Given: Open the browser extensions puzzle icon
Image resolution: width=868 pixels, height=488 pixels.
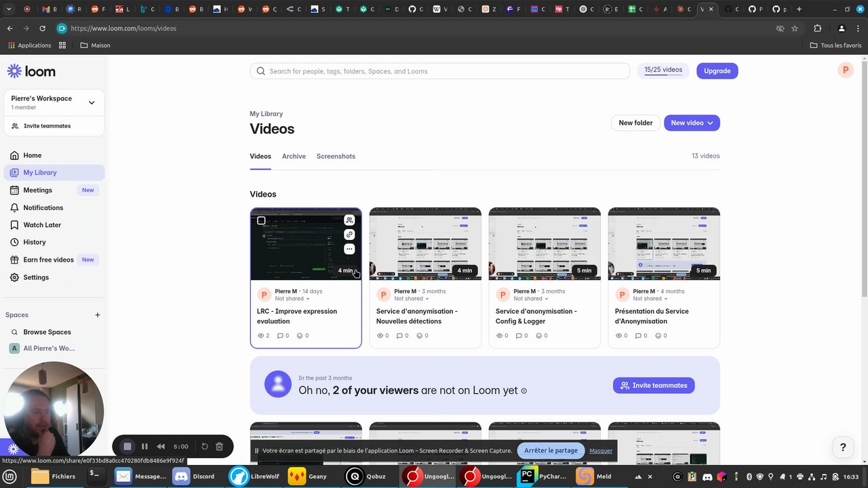Looking at the screenshot, I should point(817,28).
